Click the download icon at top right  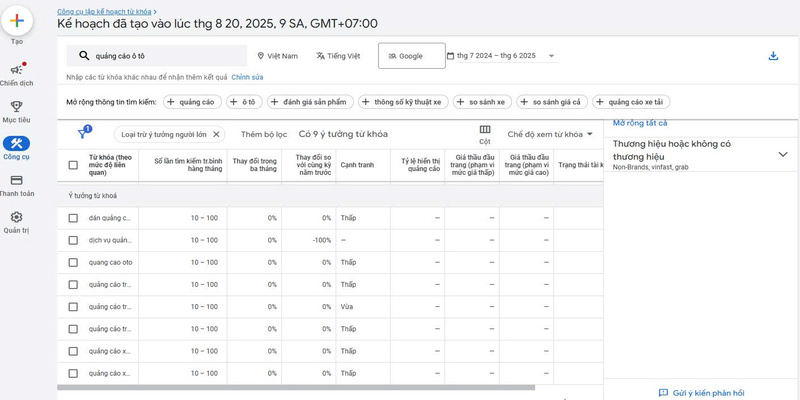[773, 56]
